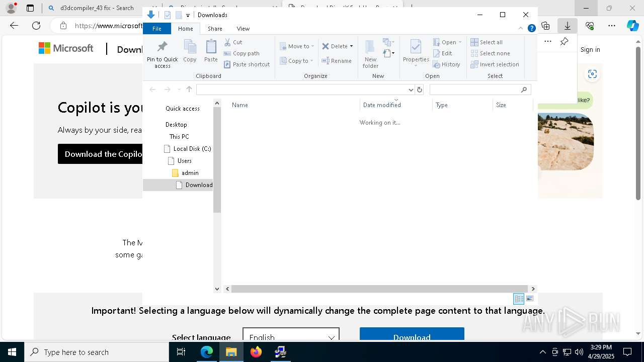
Task: Select the Home ribbon tab
Action: pyautogui.click(x=185, y=29)
